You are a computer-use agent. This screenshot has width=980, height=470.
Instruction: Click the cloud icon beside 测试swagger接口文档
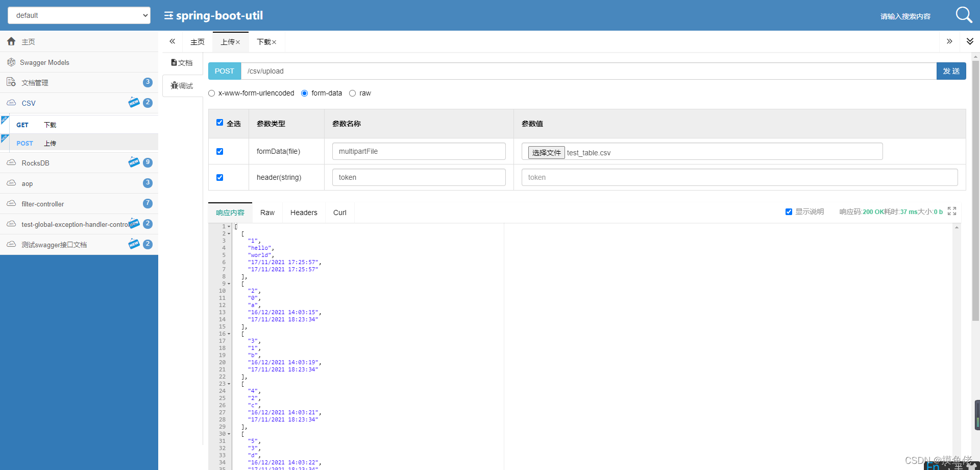(11, 244)
